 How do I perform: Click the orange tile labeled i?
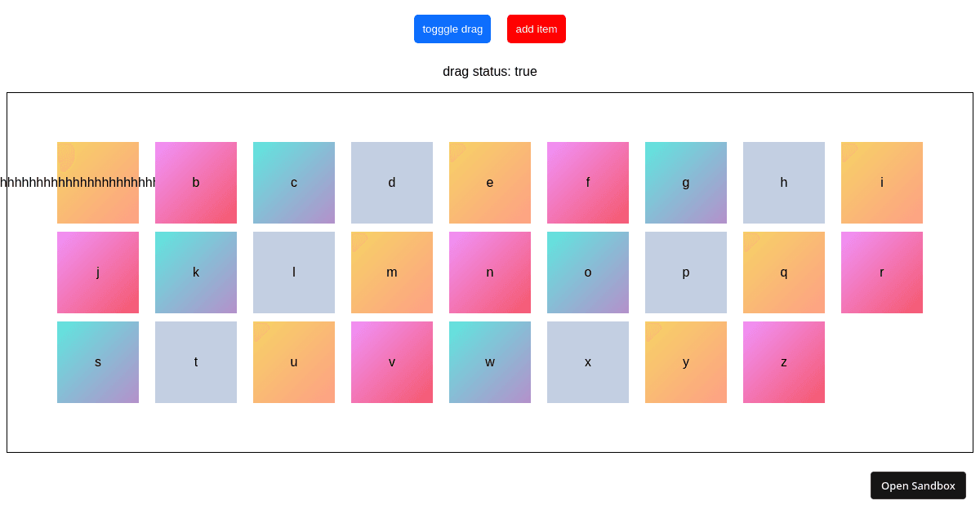click(882, 183)
